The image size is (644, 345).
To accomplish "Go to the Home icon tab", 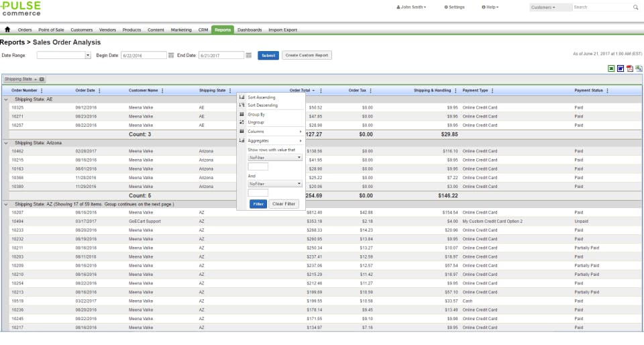I will point(8,30).
